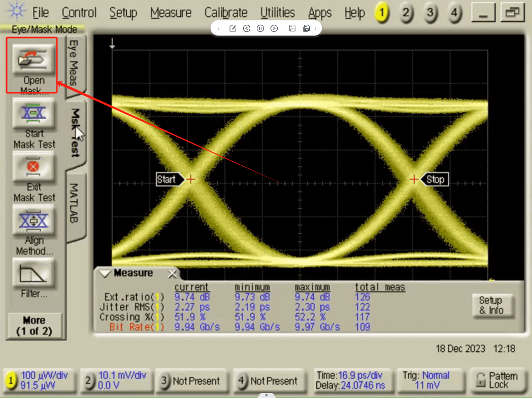Toggle channel 1 yellow button at top
The height and width of the screenshot is (398, 532).
[x=381, y=14]
